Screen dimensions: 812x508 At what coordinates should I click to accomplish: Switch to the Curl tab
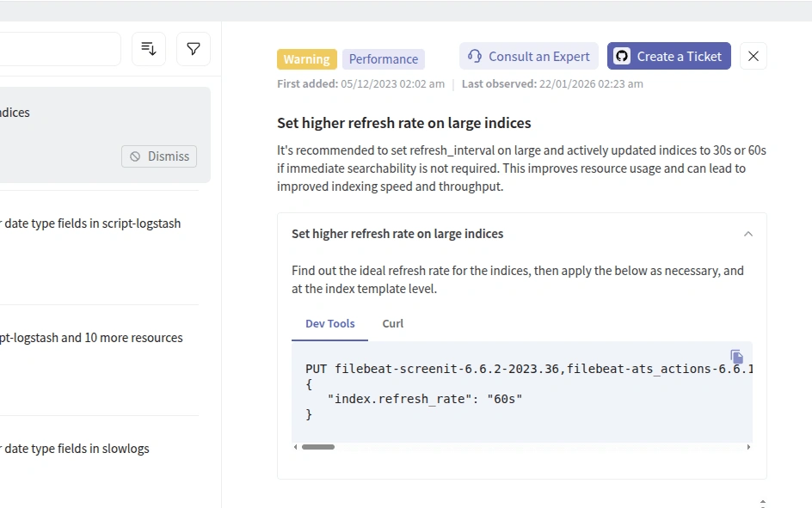tap(392, 323)
